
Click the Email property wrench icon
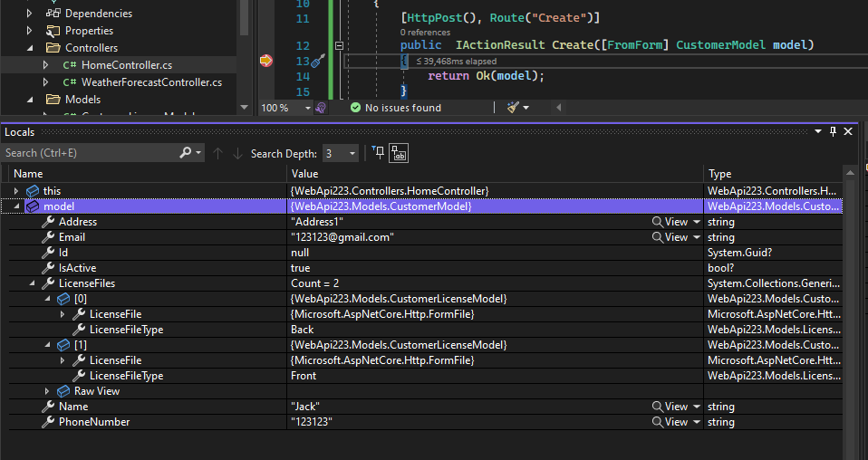pos(48,237)
